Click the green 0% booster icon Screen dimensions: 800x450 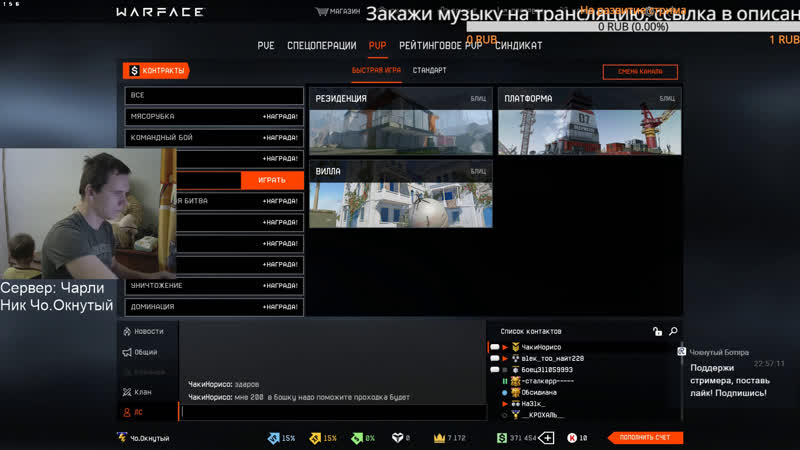357,438
